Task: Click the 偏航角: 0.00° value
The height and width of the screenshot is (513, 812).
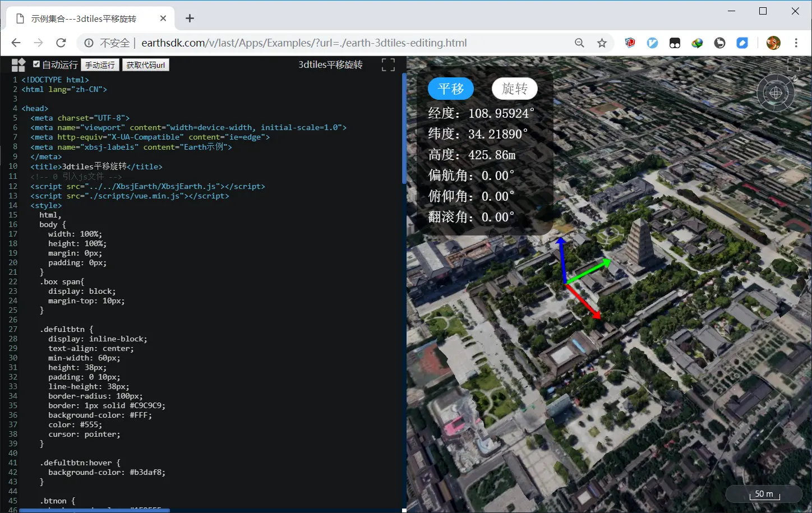Action: tap(471, 175)
